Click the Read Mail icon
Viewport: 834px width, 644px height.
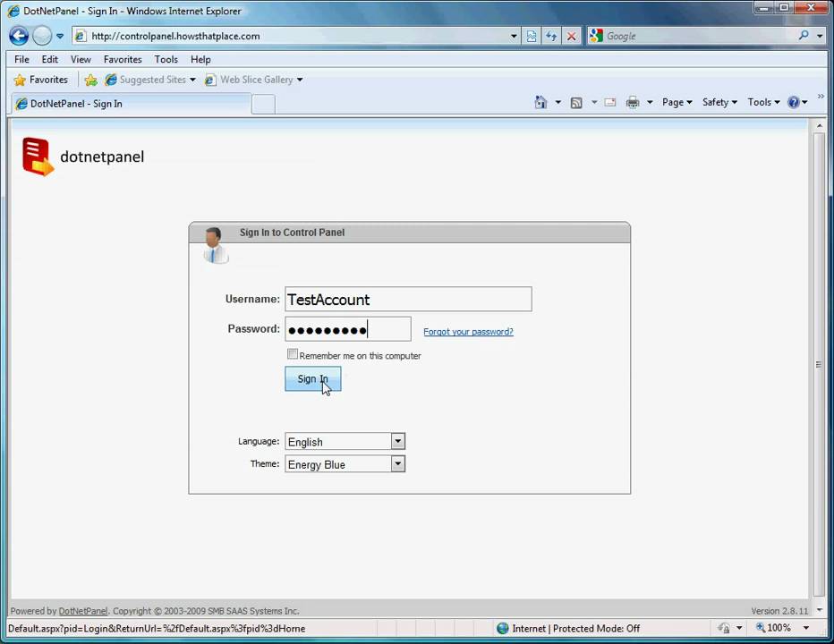point(610,102)
